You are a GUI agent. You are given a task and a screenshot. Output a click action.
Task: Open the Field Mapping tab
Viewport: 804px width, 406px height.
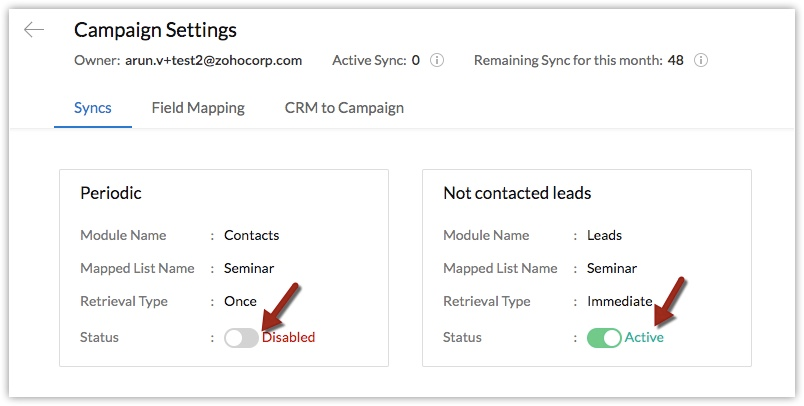[x=198, y=108]
